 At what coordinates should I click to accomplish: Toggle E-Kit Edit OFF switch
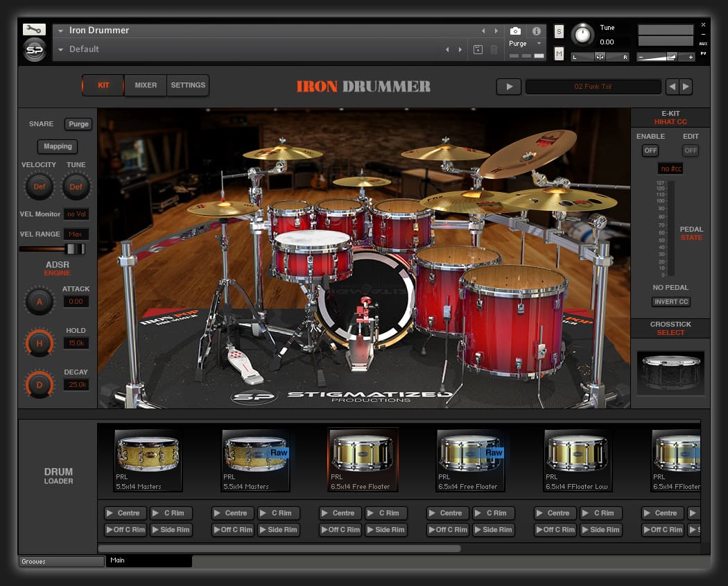coord(691,150)
